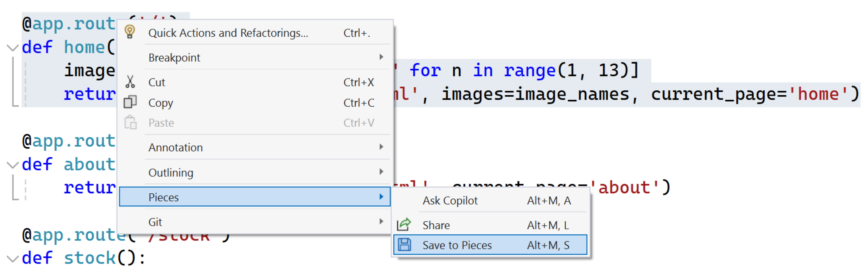Expand the Git submenu arrow
The height and width of the screenshot is (268, 868).
[381, 222]
